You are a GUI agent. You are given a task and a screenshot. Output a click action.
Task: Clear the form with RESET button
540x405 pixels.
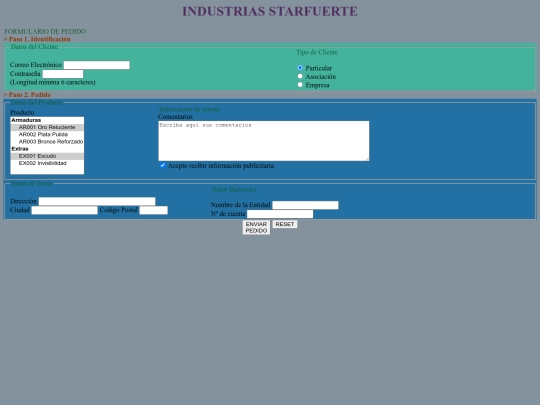coord(285,224)
